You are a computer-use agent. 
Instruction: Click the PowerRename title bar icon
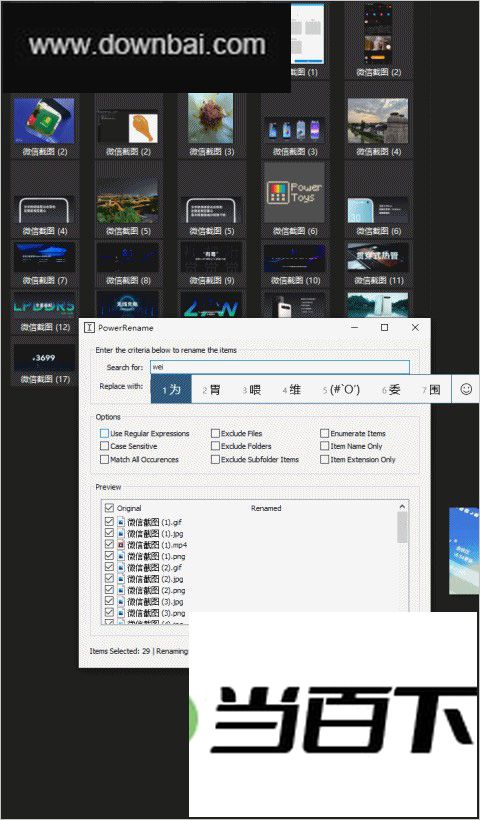coord(89,328)
